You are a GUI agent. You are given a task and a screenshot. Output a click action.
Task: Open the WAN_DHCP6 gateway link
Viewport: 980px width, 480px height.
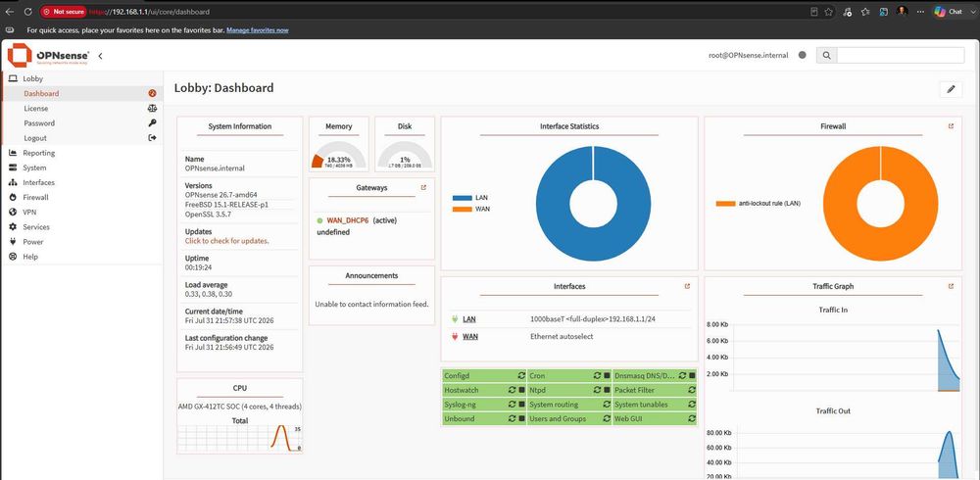point(348,220)
